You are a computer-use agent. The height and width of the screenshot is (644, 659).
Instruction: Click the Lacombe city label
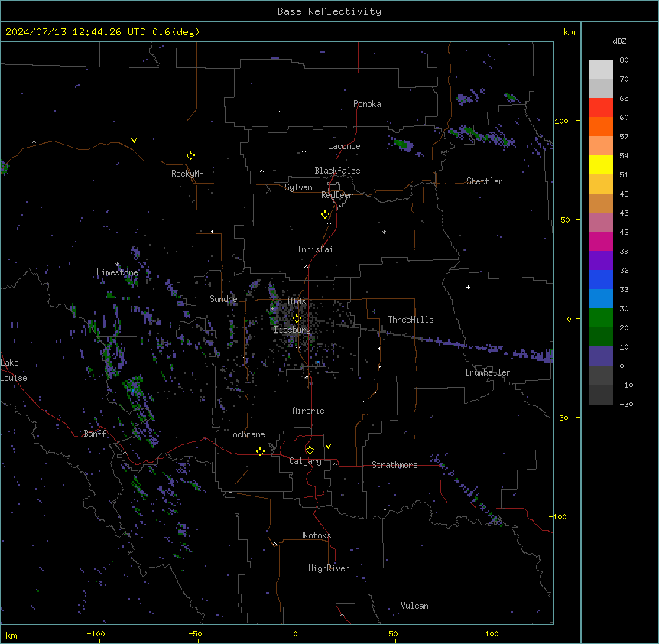pos(344,146)
